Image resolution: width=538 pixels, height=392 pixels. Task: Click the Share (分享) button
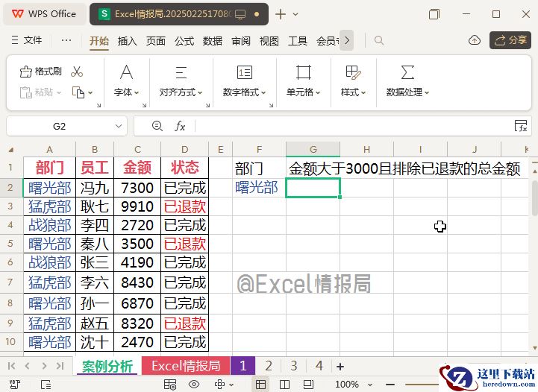tap(510, 40)
